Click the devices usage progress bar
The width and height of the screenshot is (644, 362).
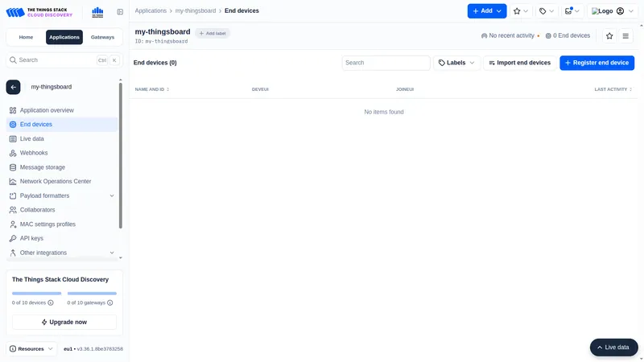36,294
